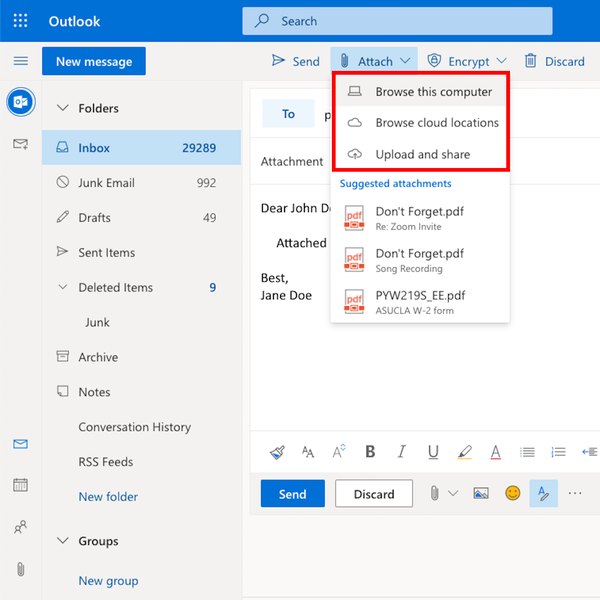The image size is (600, 600).
Task: Toggle italic formatting
Action: [401, 452]
